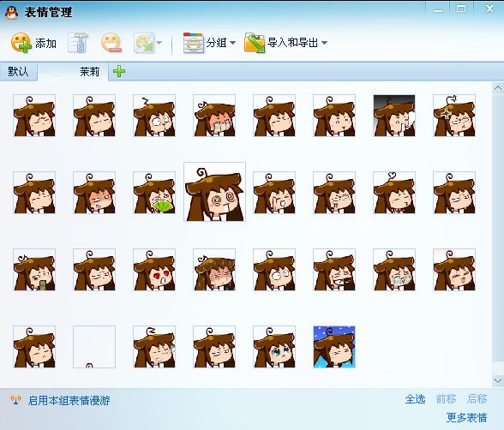Image resolution: width=504 pixels, height=430 pixels.
Task: Click the roaming antenna icon at bottom left
Action: (x=15, y=400)
